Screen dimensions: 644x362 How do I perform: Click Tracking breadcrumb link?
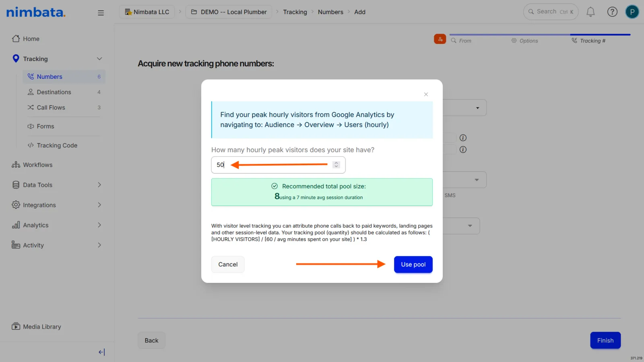pyautogui.click(x=295, y=12)
